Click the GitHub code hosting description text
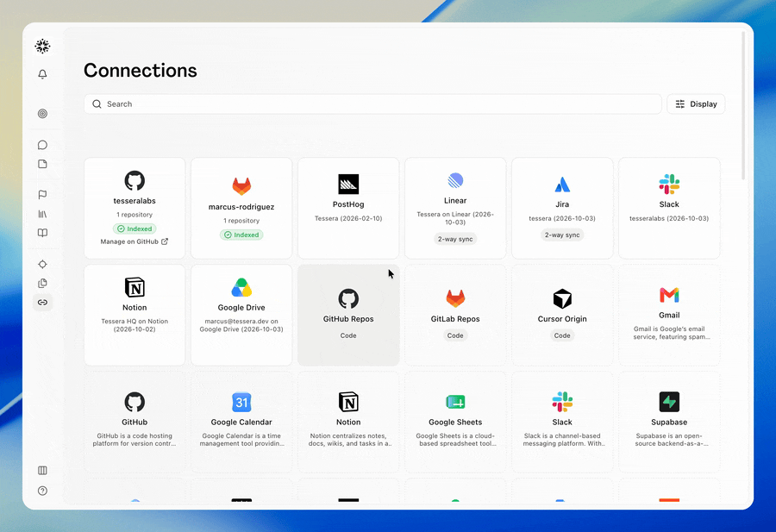The height and width of the screenshot is (532, 776). pyautogui.click(x=135, y=440)
